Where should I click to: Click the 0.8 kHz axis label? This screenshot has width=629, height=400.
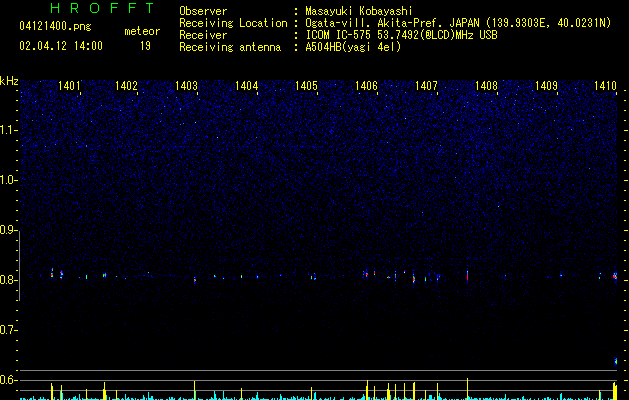[x=8, y=280]
